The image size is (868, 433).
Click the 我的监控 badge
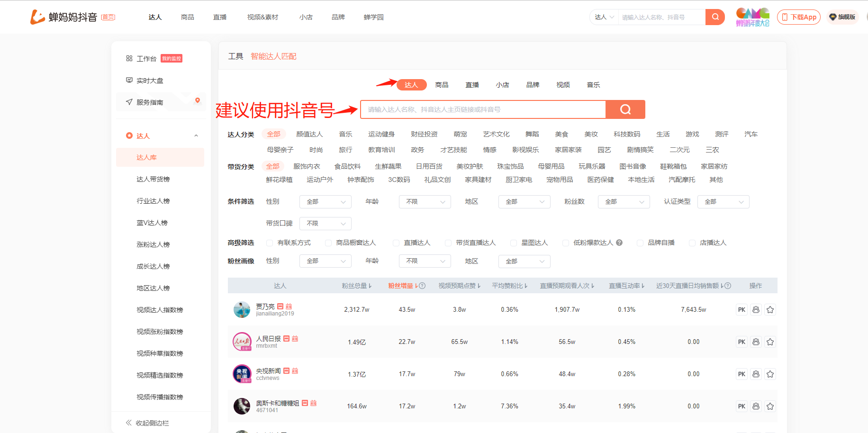coord(172,58)
